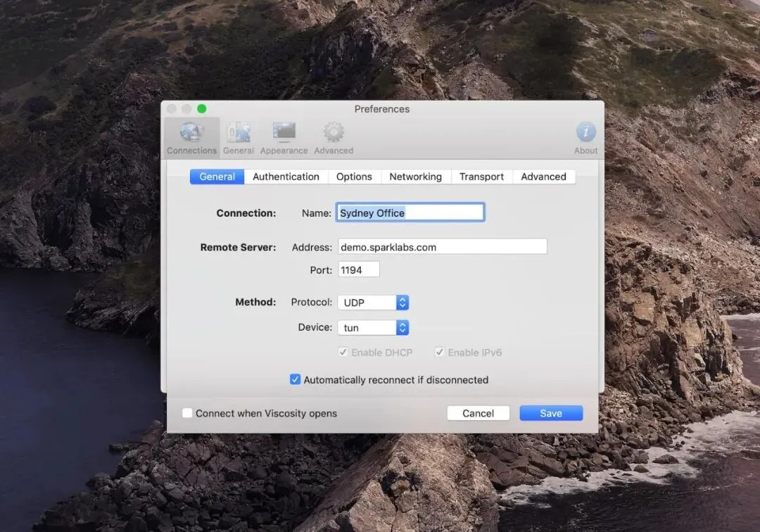Open the About info pane
Image resolution: width=760 pixels, height=532 pixels.
[x=585, y=138]
